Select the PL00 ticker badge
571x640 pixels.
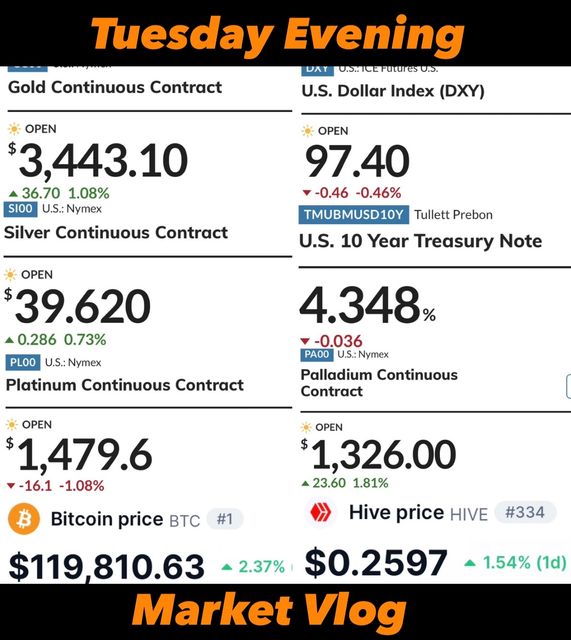pyautogui.click(x=23, y=362)
